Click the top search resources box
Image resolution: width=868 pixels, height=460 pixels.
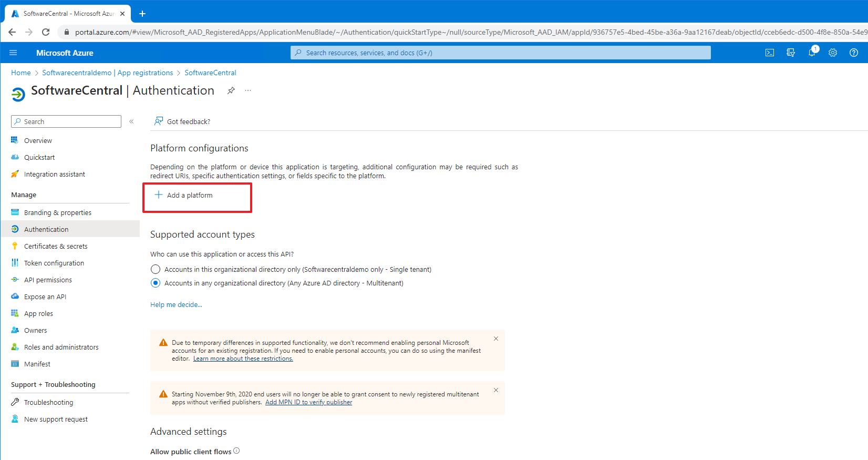point(500,53)
